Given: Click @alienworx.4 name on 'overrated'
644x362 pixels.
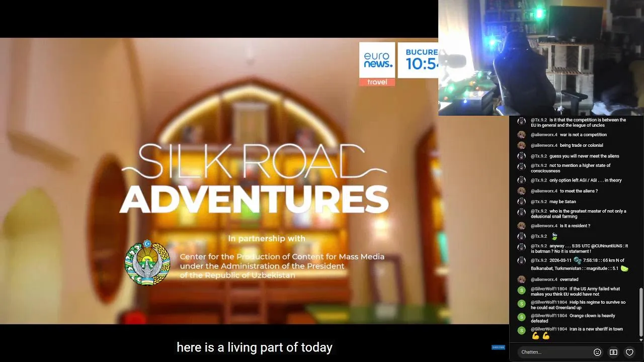Looking at the screenshot, I should 544,280.
